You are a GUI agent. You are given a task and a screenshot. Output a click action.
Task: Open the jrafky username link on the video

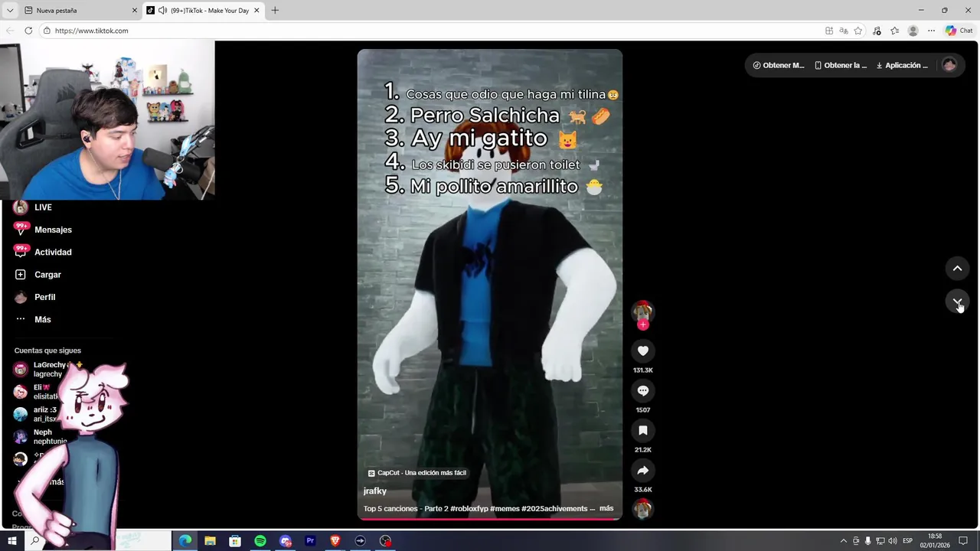pyautogui.click(x=375, y=491)
